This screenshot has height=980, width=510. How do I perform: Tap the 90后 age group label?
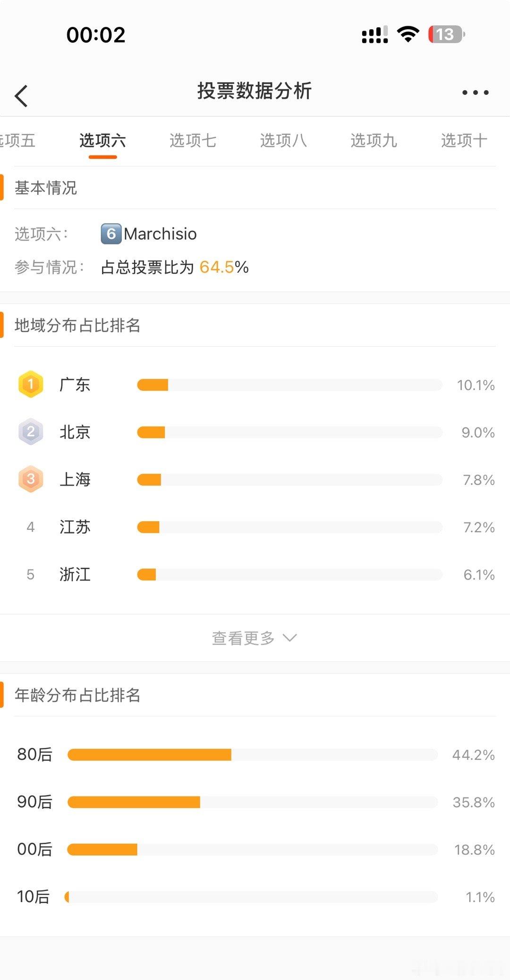(34, 802)
